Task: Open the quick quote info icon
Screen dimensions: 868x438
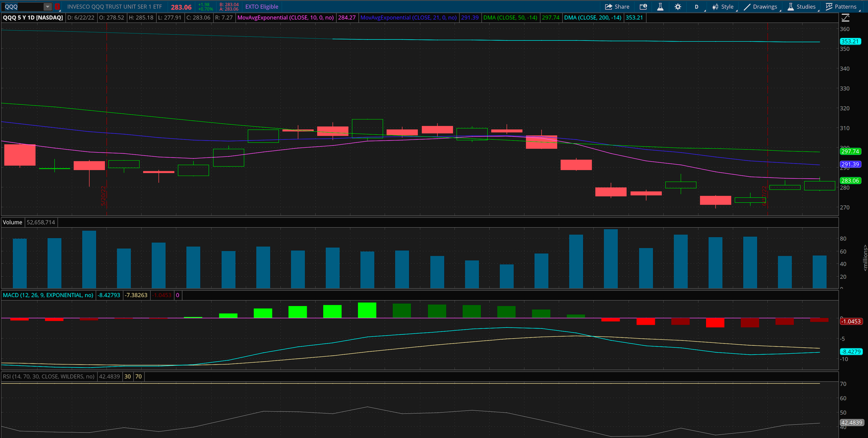Action: click(643, 7)
